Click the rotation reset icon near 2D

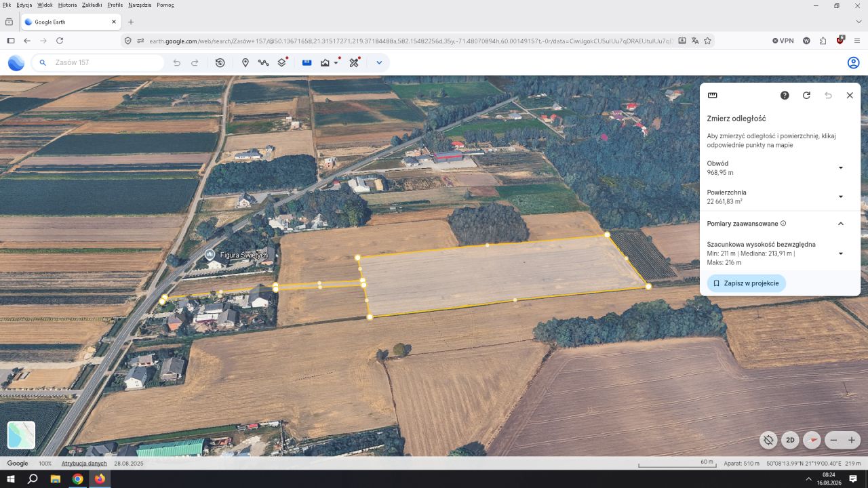point(768,440)
